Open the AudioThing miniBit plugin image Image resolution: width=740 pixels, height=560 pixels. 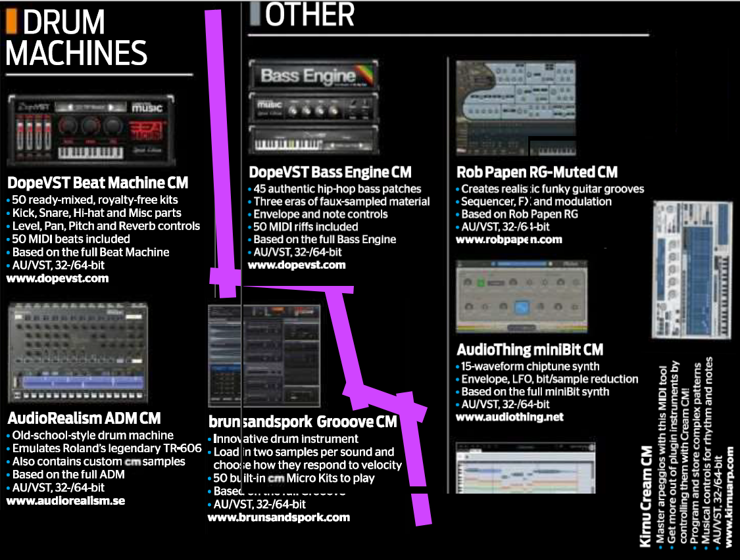[522, 298]
